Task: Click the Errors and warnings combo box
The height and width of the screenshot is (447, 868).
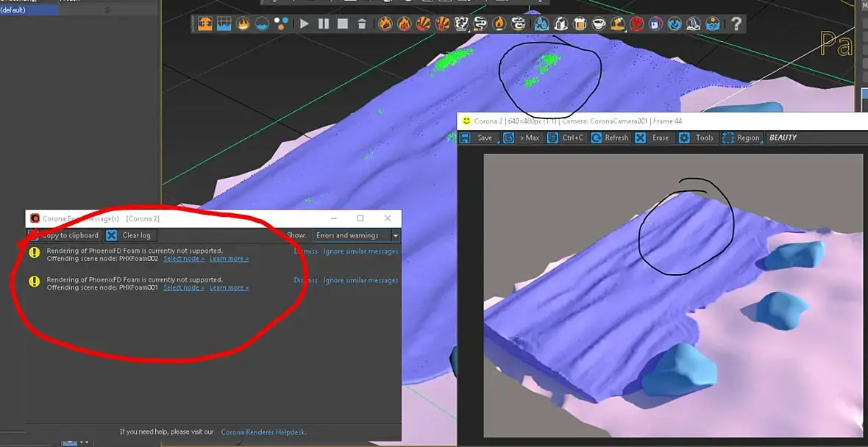Action: pos(357,236)
